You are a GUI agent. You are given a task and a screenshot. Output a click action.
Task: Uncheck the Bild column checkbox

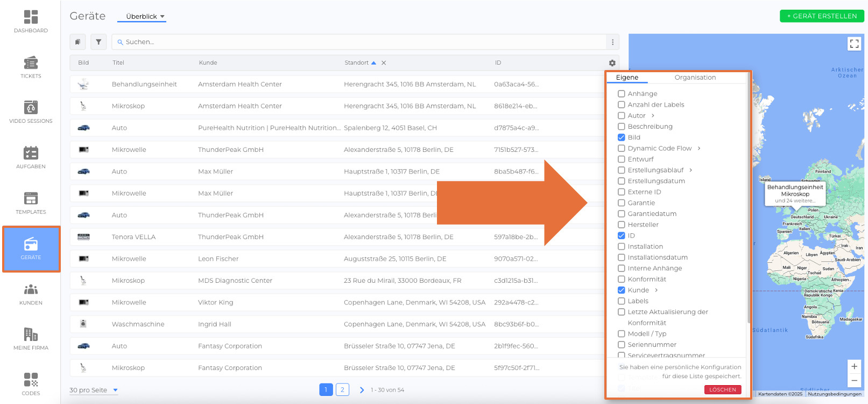[x=622, y=137]
